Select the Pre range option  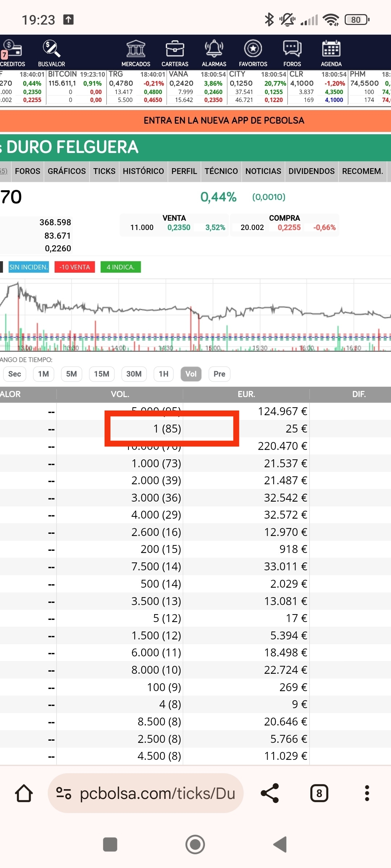[219, 374]
